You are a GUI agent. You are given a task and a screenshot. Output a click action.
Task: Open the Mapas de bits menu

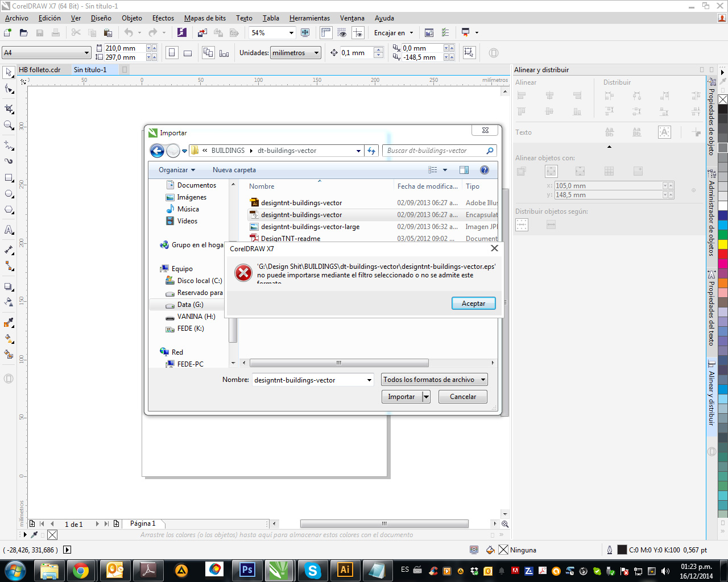205,18
